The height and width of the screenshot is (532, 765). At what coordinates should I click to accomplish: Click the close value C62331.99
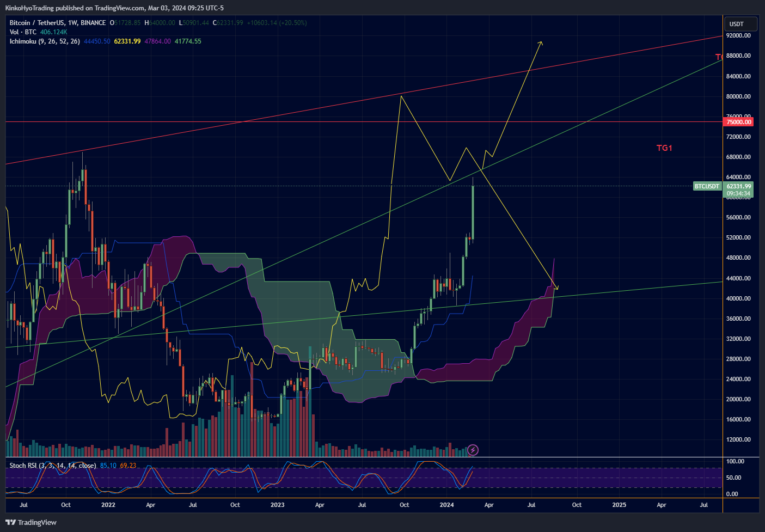(x=228, y=23)
